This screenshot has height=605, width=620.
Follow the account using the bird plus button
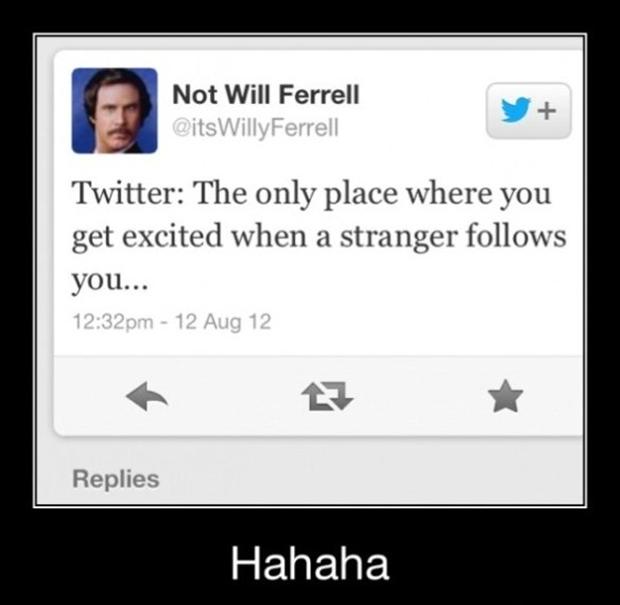coord(529,111)
